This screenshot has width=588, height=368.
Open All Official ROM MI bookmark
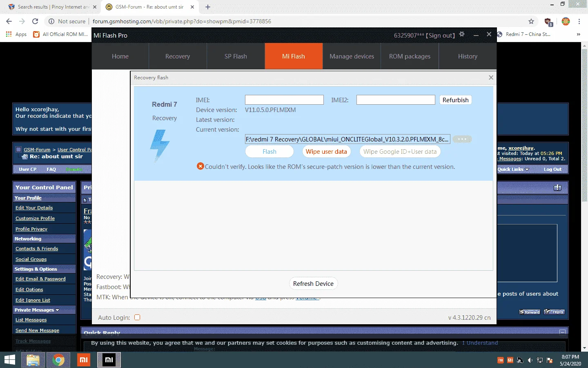pyautogui.click(x=60, y=34)
